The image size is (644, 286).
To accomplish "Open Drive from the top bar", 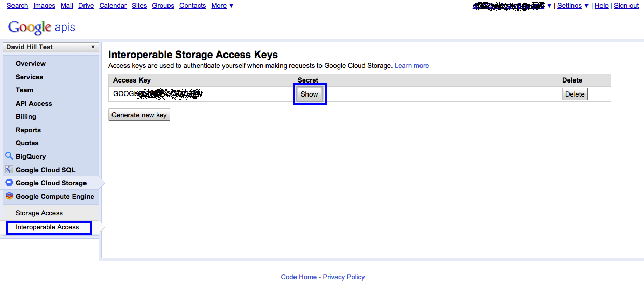I will (x=86, y=6).
